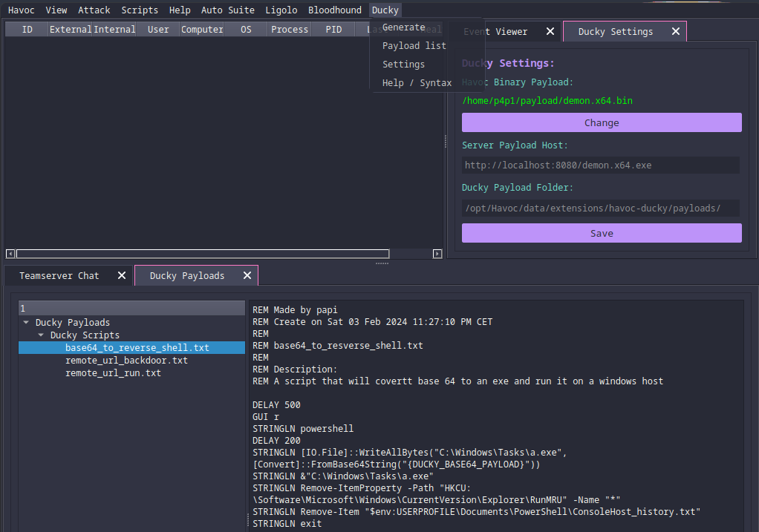Screen dimensions: 759x532
Task: Open the Scripts menu
Action: [x=140, y=10]
